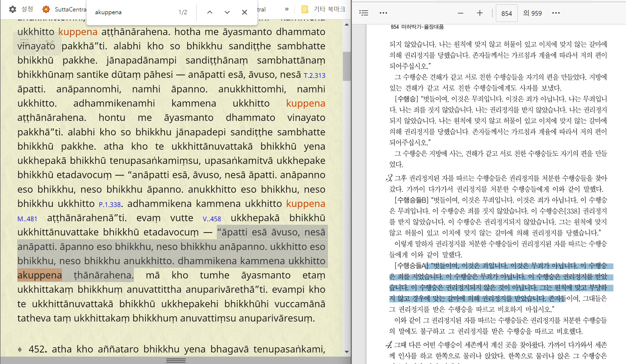Click the [수행승들A] speaker label
626x364 pixels.
(411, 266)
